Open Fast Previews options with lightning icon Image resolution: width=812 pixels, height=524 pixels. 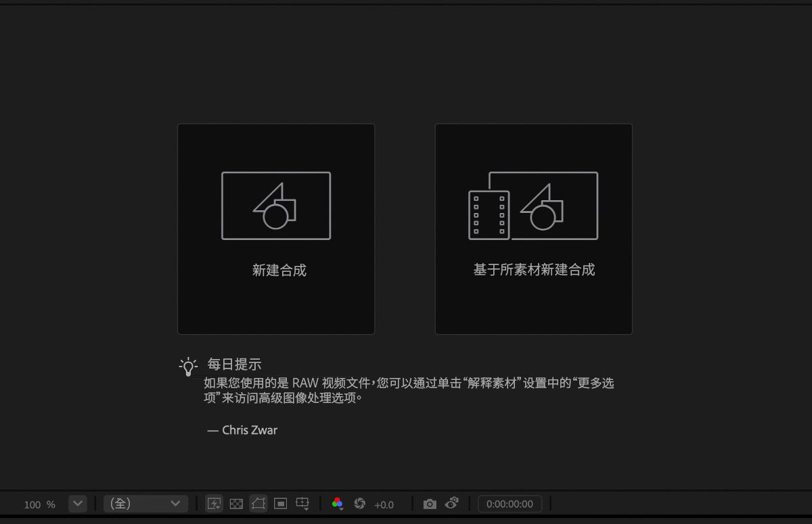[x=214, y=504]
